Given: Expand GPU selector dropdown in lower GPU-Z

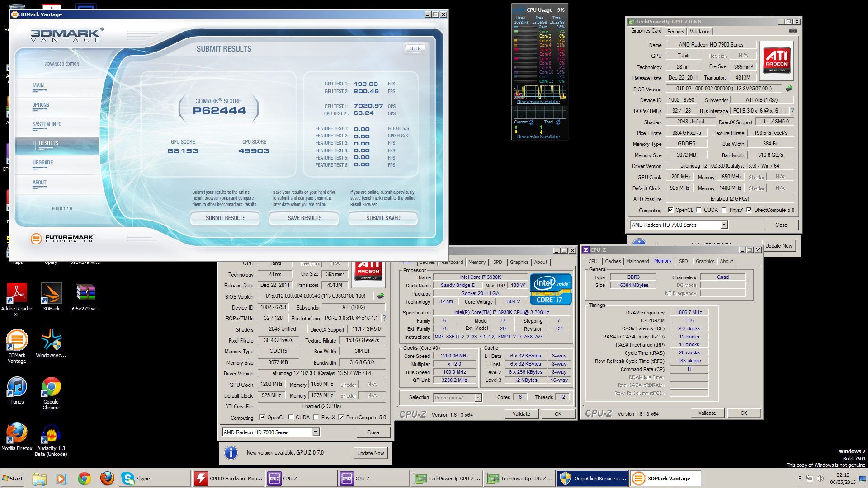Looking at the screenshot, I should [316, 432].
